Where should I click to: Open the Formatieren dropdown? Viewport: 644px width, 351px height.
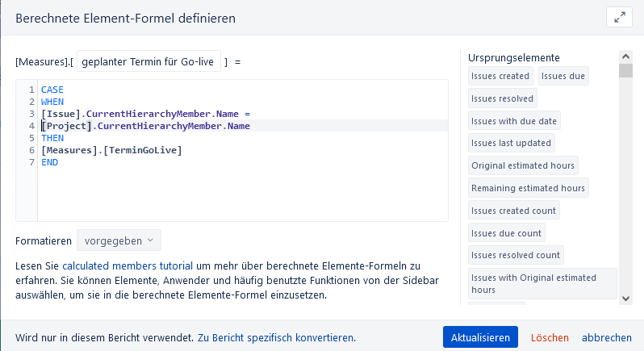point(119,240)
